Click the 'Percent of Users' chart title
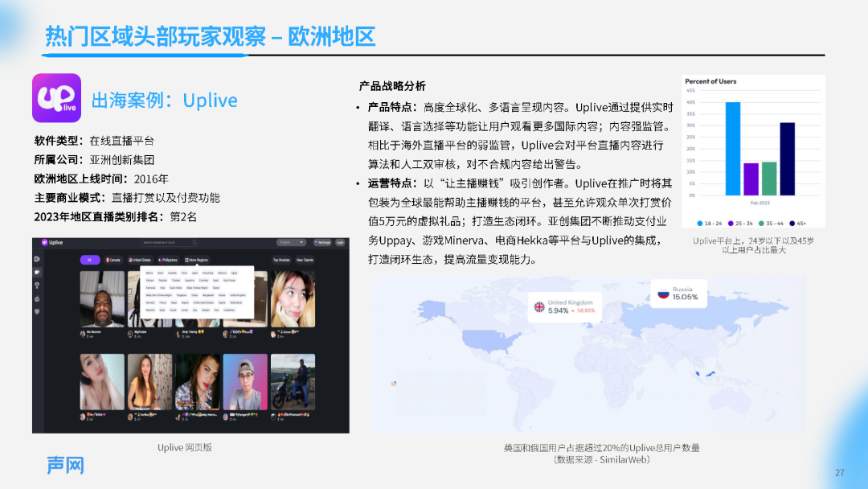Screen dimensions: 868x489 tap(710, 81)
